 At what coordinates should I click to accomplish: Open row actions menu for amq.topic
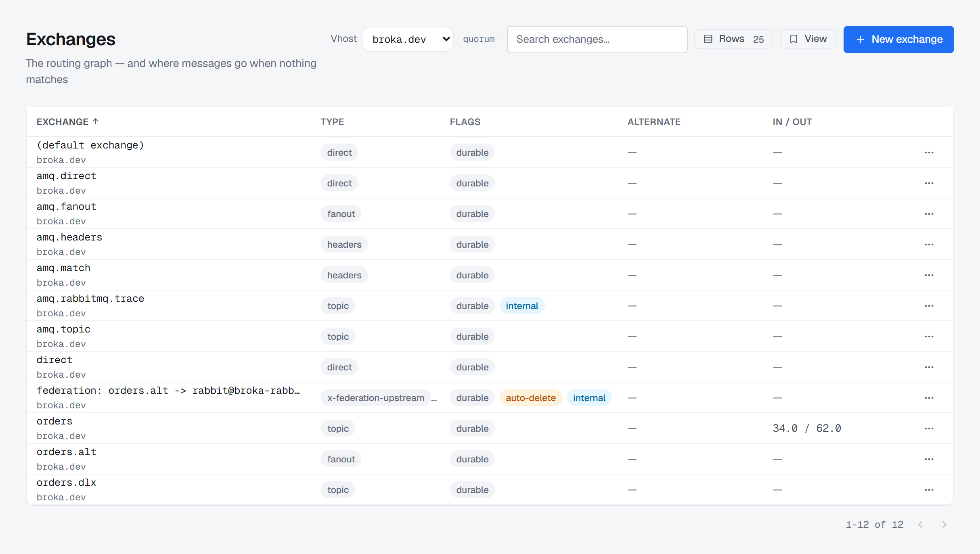click(x=929, y=337)
